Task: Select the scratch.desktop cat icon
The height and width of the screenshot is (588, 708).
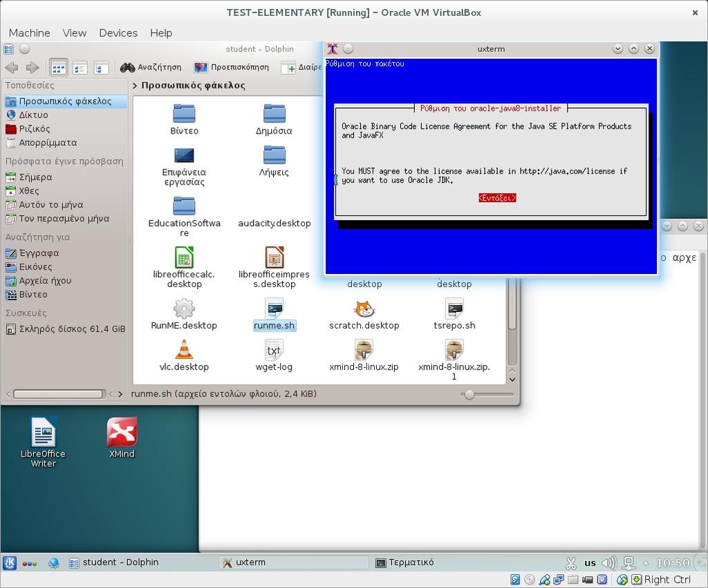Action: click(364, 309)
